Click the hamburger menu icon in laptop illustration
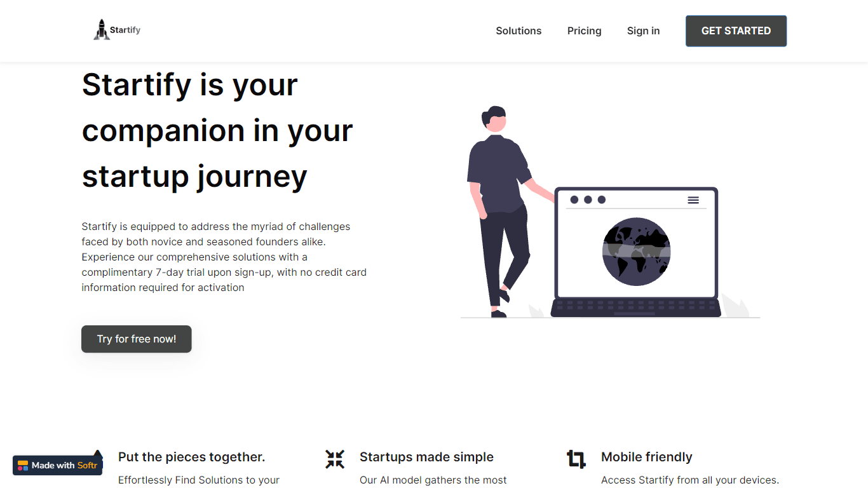The image size is (868, 488). (x=693, y=200)
